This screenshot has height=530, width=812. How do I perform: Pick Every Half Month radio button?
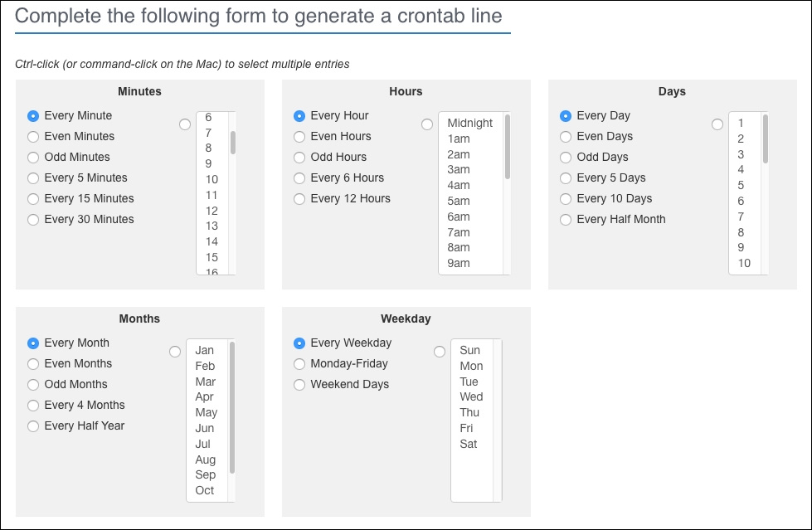[x=566, y=219]
